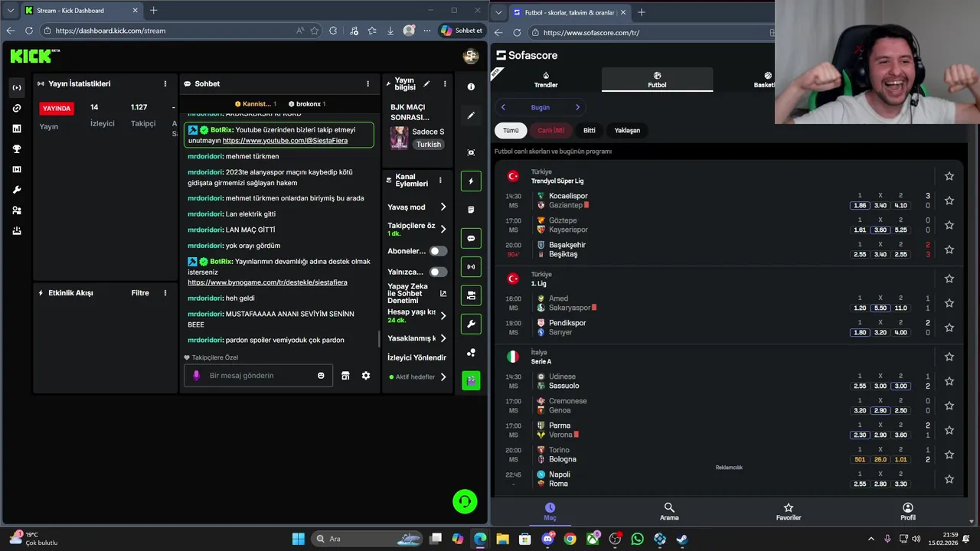
Task: Open Etkinlik Akışı panel three-dot menu
Action: [165, 293]
